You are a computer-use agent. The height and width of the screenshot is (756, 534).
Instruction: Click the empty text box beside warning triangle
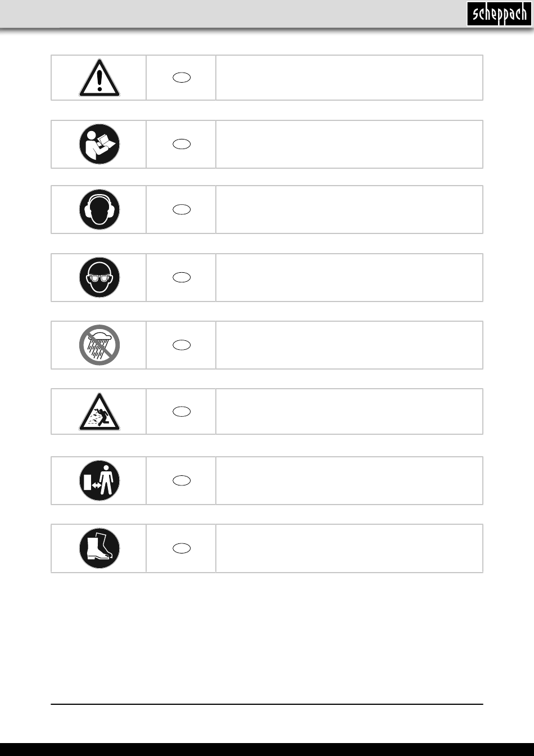pos(349,78)
